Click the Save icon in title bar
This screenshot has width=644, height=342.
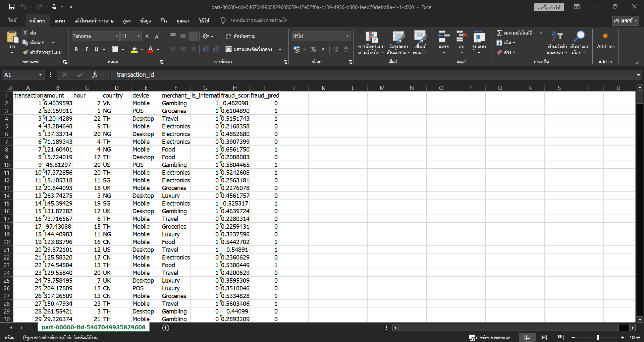12,7
